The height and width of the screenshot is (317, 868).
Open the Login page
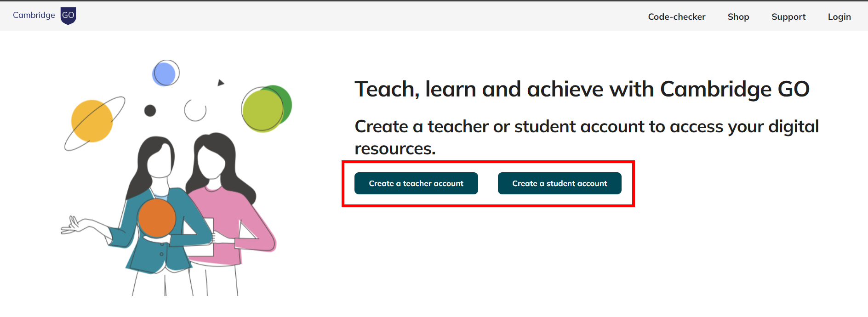[x=839, y=17]
